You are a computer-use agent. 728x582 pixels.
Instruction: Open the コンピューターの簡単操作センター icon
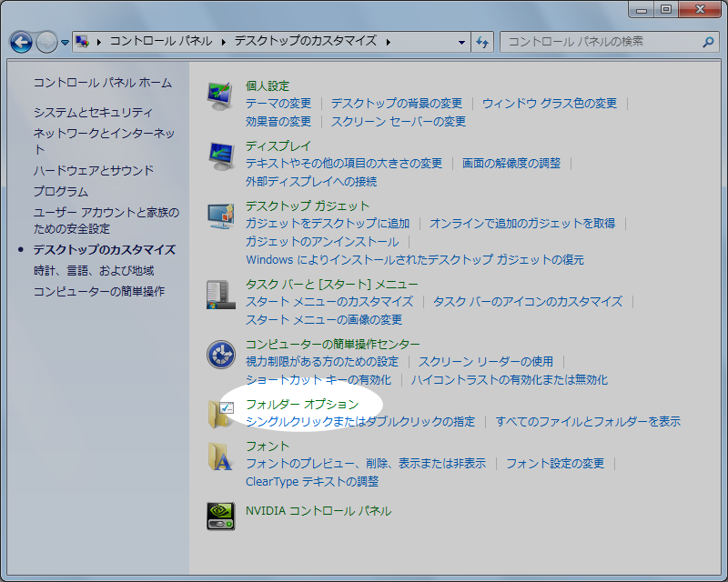[x=221, y=354]
